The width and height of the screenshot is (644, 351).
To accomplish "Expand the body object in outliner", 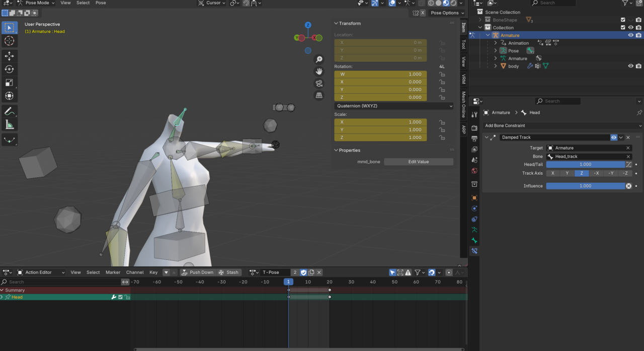I will (496, 66).
